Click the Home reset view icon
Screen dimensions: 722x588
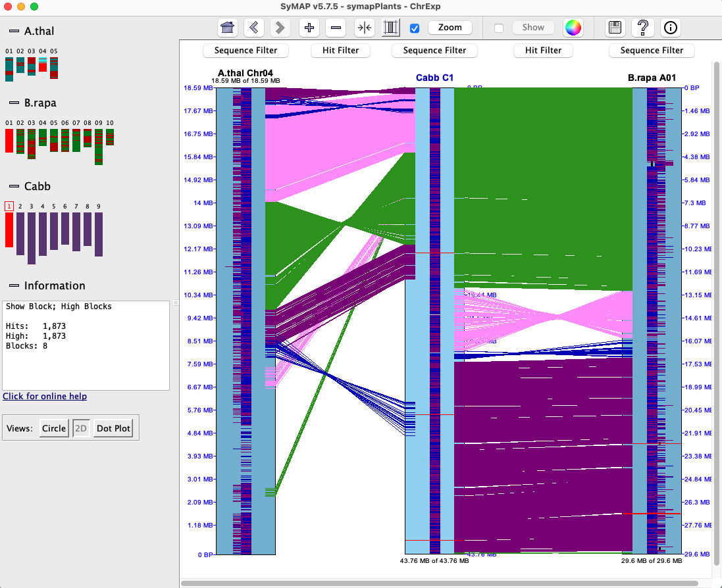(x=228, y=28)
